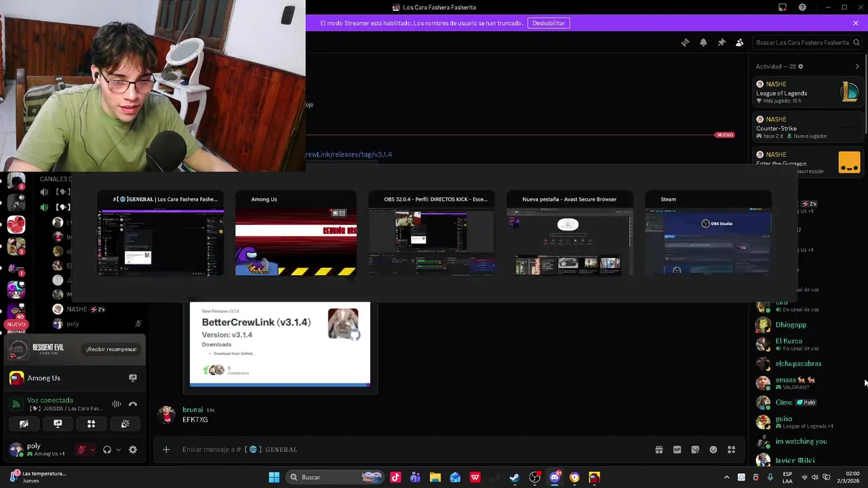This screenshot has width=868, height=488.
Task: Start screen sharing in voice panel
Action: 58,424
